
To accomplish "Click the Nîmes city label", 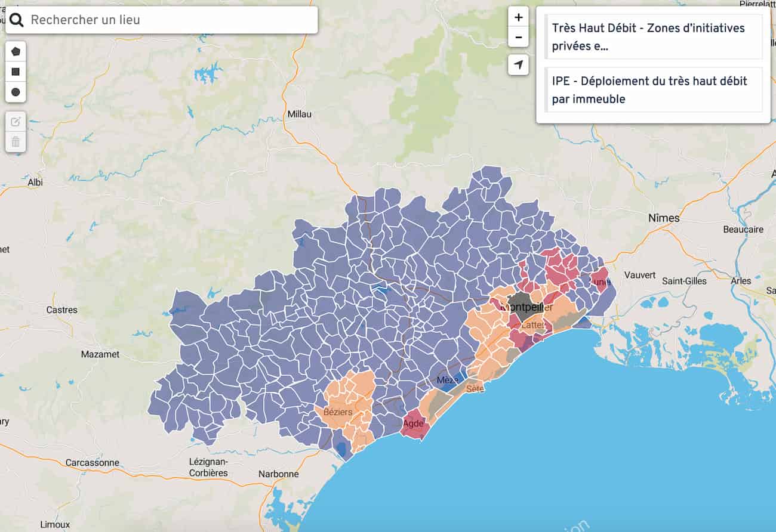I will (664, 218).
